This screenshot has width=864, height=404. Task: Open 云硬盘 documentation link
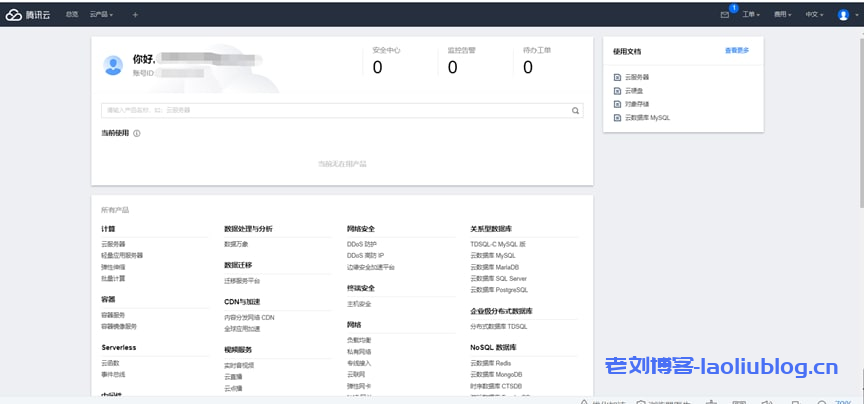[634, 90]
